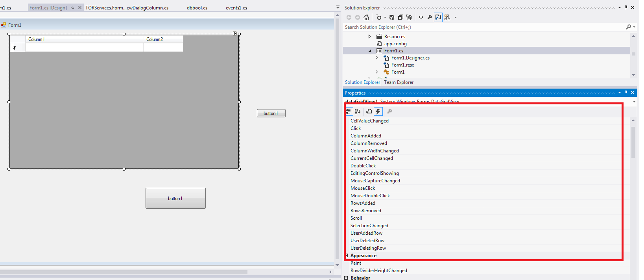Image resolution: width=644 pixels, height=280 pixels.
Task: Click the Show All Files icon
Action: (409, 17)
